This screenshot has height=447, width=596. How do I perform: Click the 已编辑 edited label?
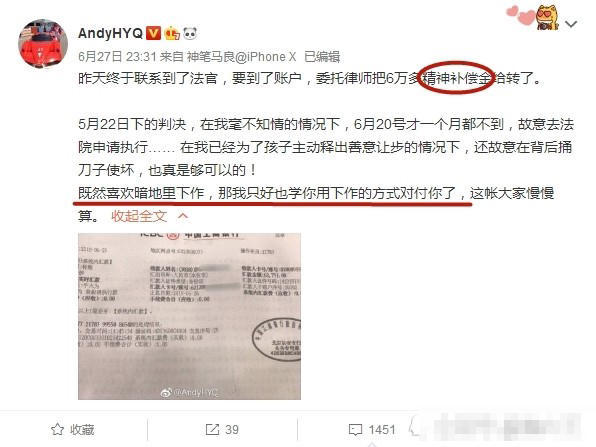(x=322, y=57)
